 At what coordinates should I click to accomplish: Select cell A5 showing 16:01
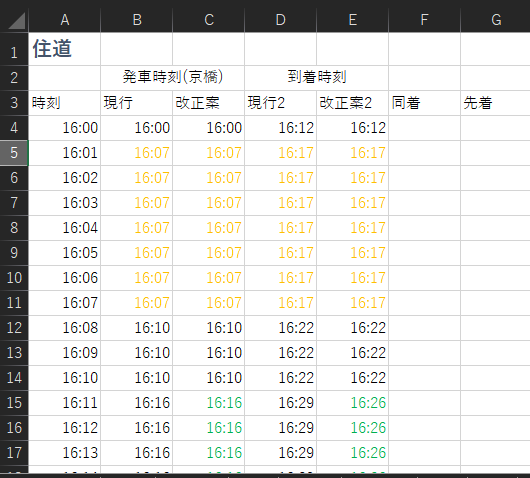[65, 153]
